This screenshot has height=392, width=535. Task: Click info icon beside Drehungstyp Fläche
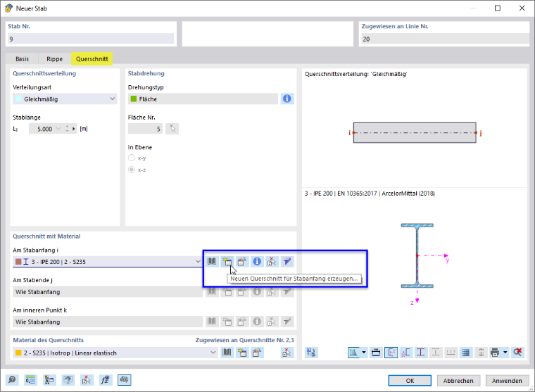coord(287,99)
